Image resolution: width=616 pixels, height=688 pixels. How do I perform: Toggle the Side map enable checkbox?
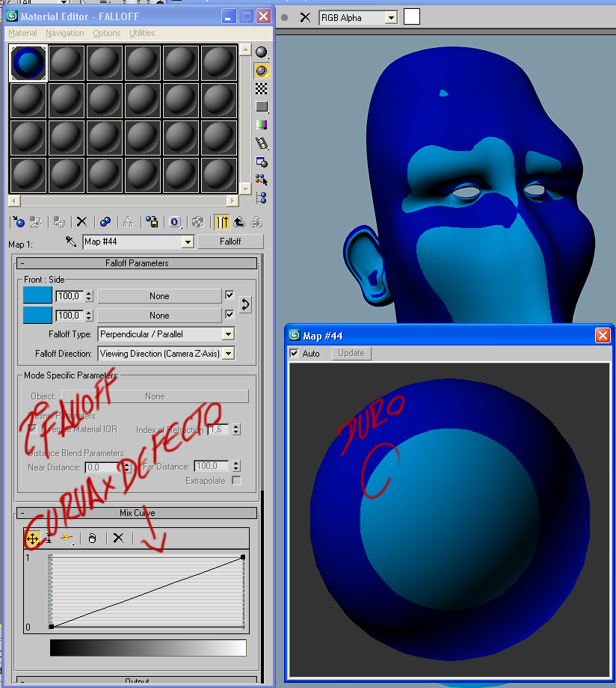pyautogui.click(x=229, y=314)
